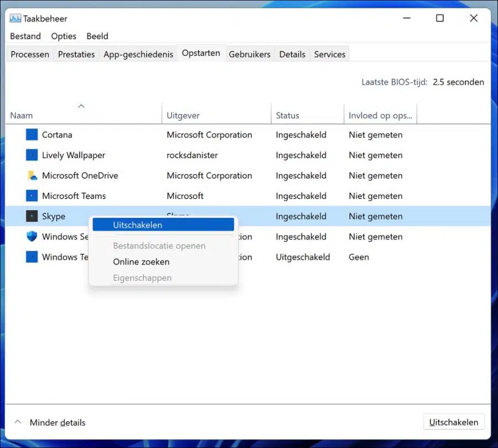Open the Bestand menu
Viewport: 498px width, 448px height.
tap(25, 36)
